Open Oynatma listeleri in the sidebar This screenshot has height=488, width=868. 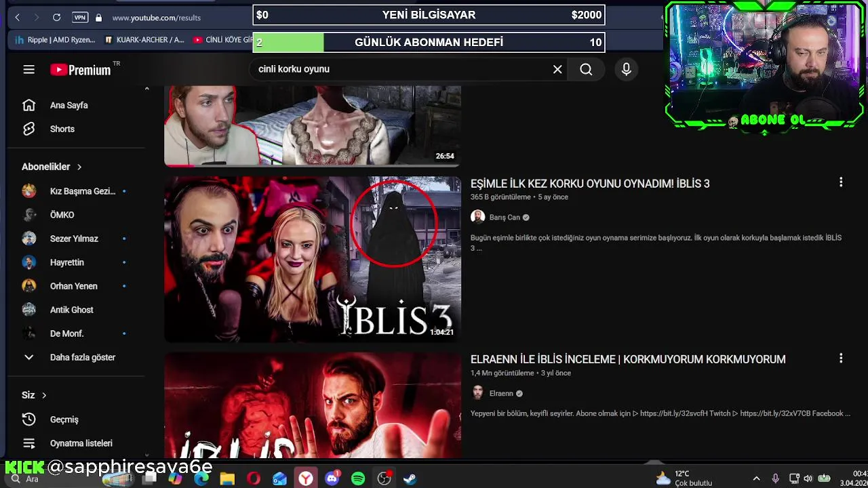pyautogui.click(x=77, y=443)
